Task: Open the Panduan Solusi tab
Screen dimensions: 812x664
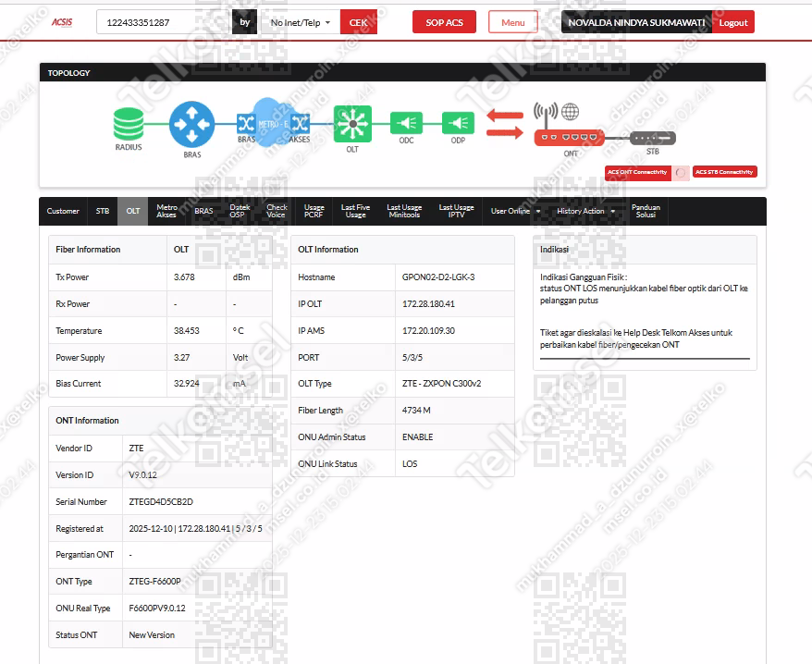Action: pos(646,212)
